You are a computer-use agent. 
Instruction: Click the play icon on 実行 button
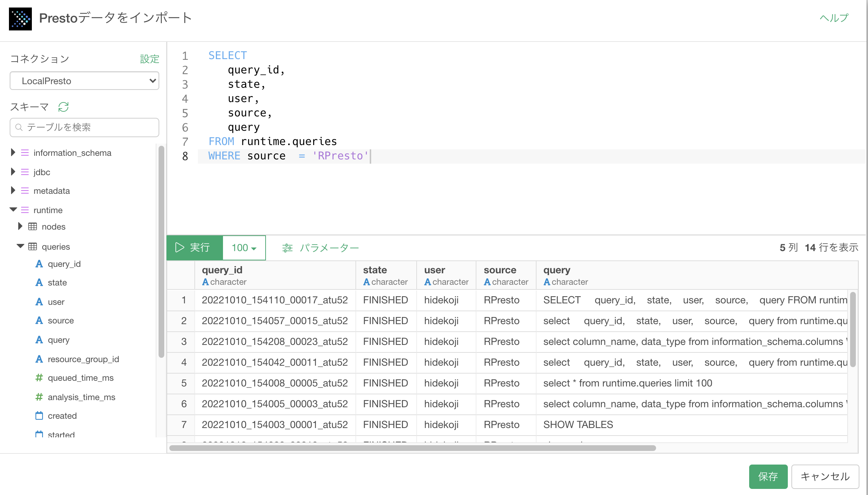(x=179, y=247)
